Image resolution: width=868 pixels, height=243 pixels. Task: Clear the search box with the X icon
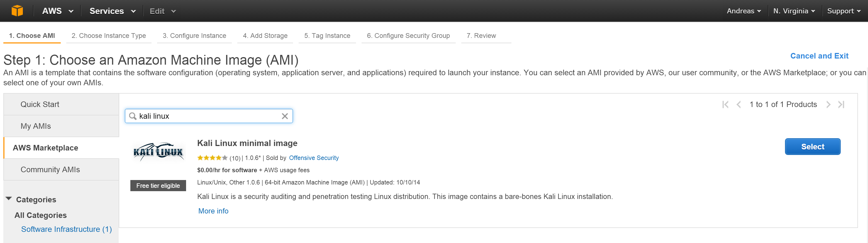click(285, 116)
